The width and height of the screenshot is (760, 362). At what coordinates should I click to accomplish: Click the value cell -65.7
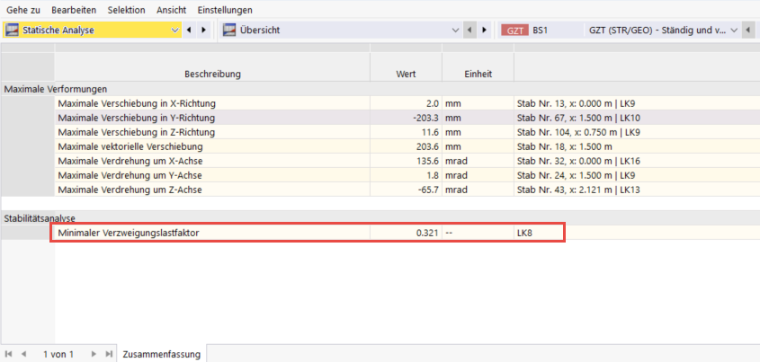[406, 190]
